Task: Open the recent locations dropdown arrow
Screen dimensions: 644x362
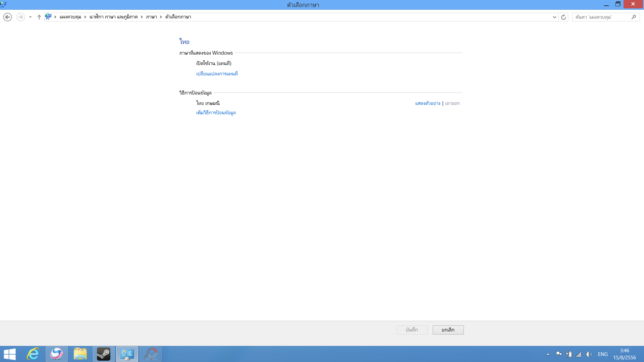Action: (30, 17)
